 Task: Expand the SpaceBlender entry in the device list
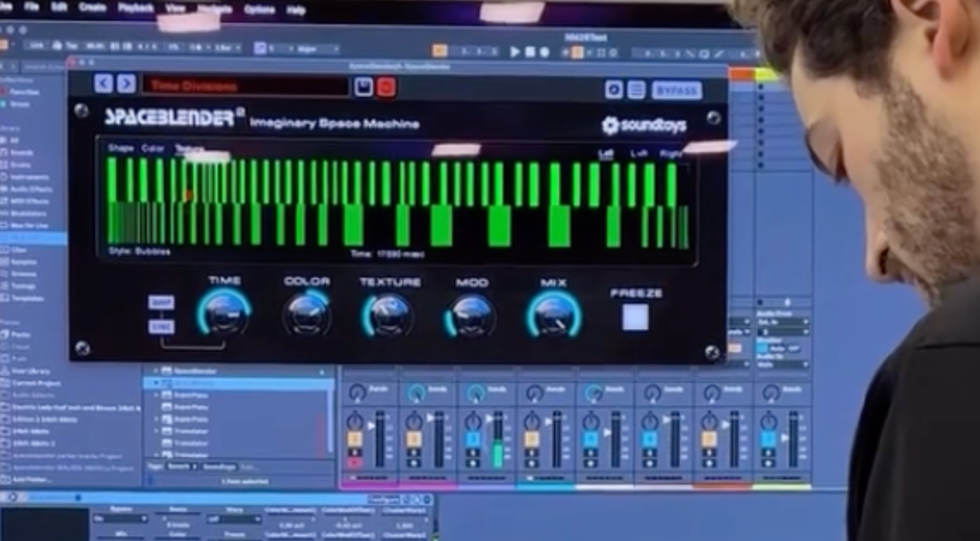point(156,371)
